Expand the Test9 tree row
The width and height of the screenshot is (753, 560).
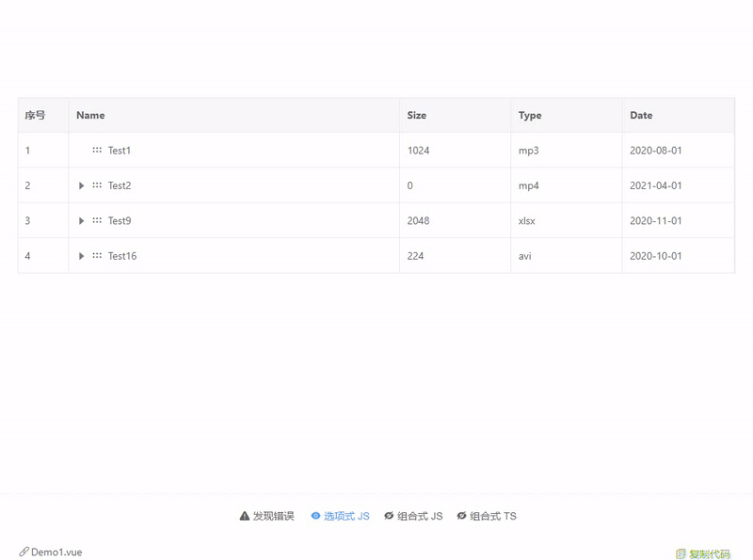82,221
